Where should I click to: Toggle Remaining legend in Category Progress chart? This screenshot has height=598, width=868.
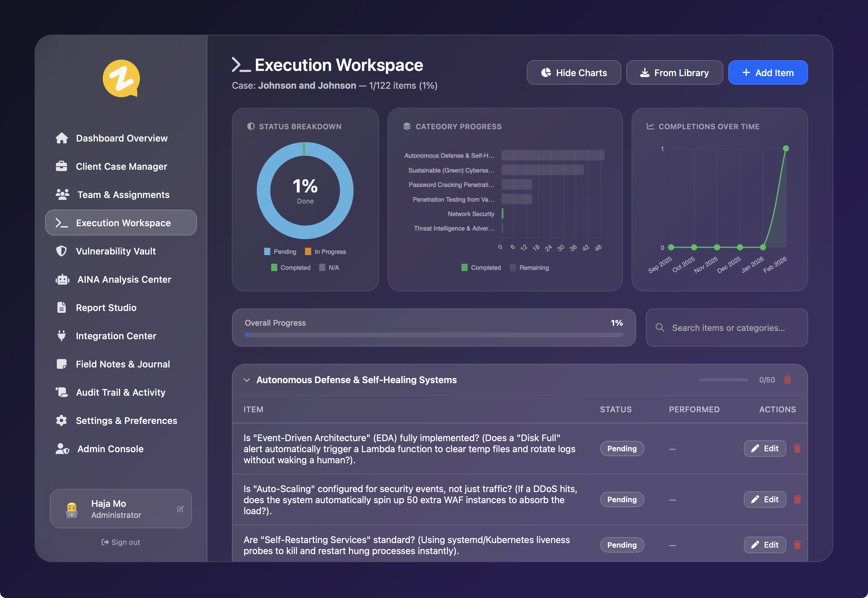point(529,267)
